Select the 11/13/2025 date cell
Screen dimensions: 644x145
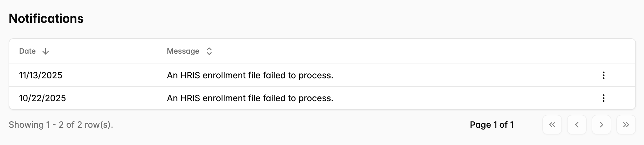coord(41,75)
